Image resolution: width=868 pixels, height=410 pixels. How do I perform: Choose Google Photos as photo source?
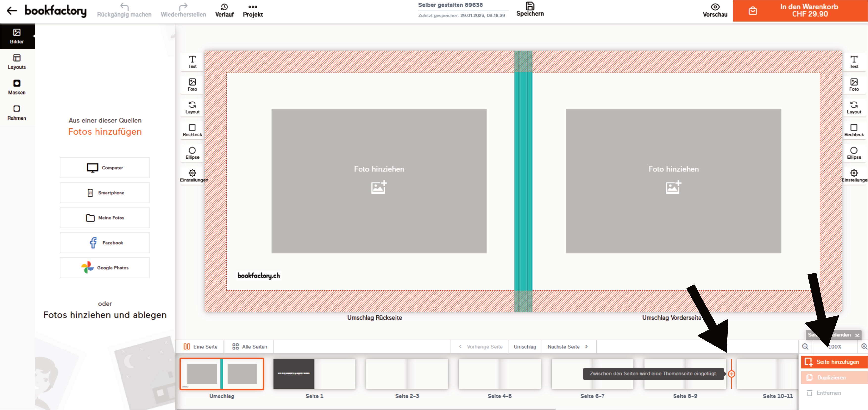pos(105,268)
